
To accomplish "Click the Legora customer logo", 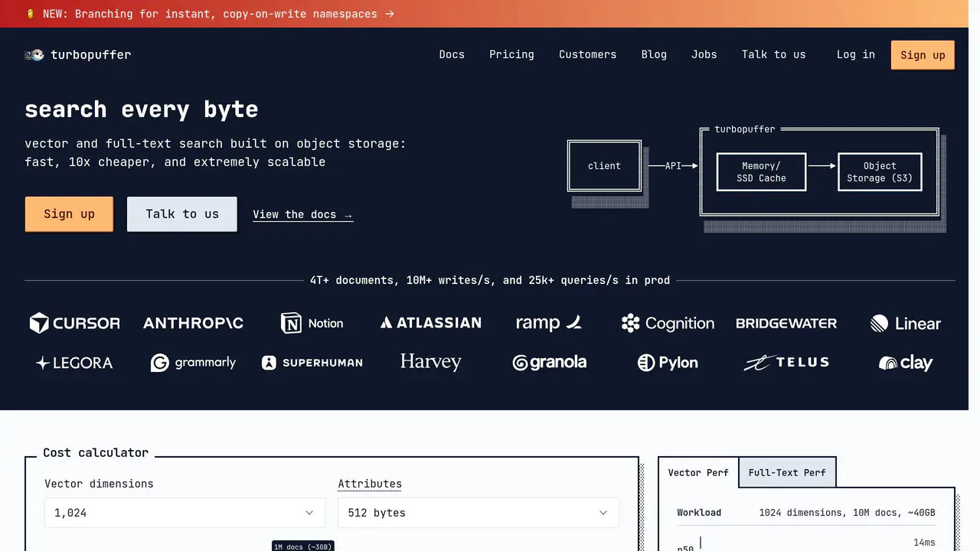I will (74, 363).
